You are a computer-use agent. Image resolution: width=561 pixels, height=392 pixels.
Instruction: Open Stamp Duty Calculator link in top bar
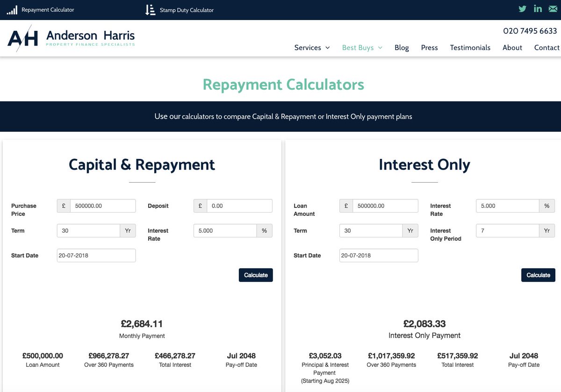(x=187, y=10)
